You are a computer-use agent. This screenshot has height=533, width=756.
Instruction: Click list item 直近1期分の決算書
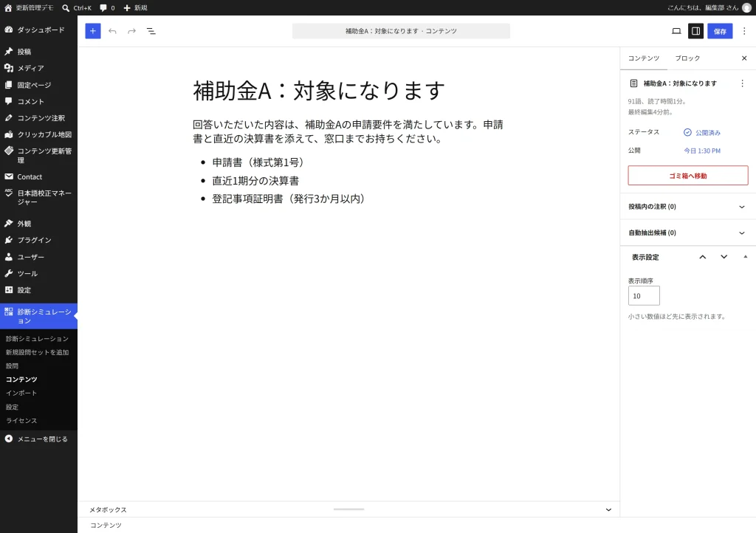[255, 181]
